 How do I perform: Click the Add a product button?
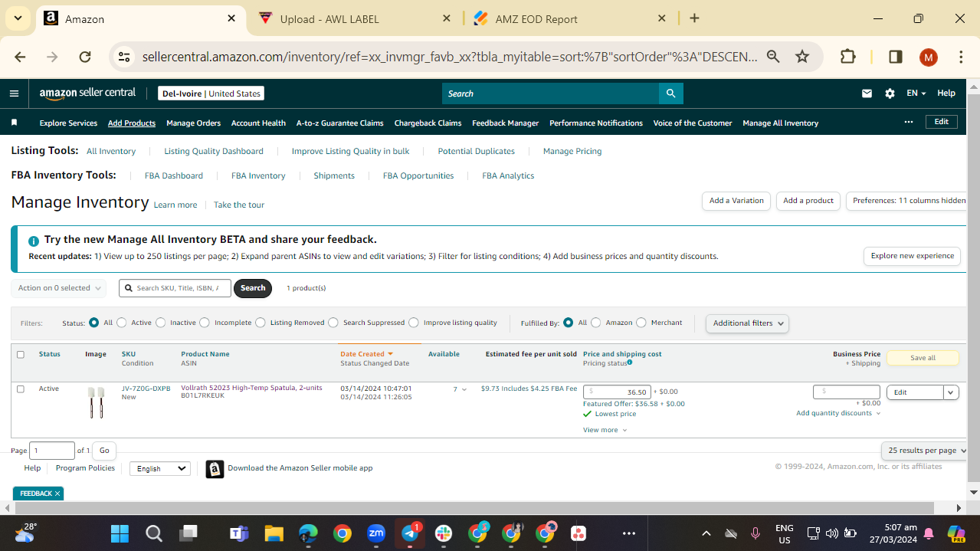click(x=808, y=201)
